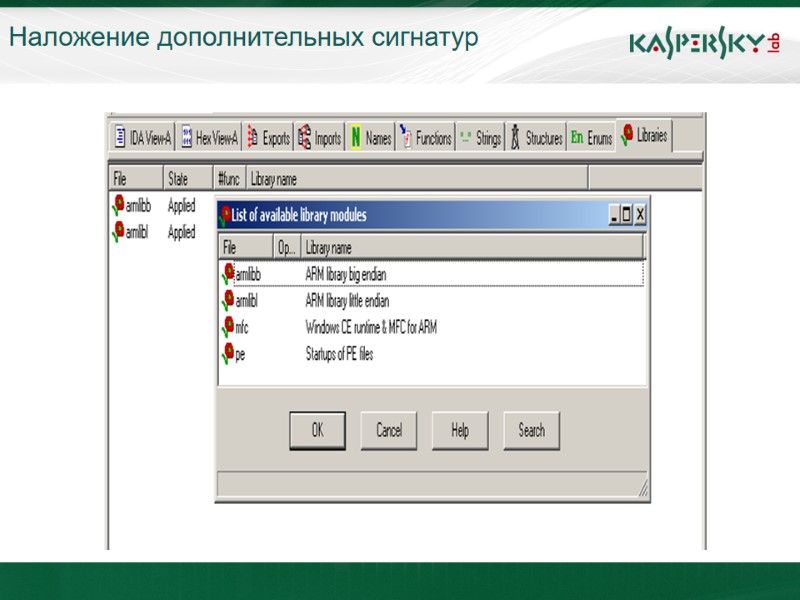Click the flower icon on Libraries tab
Viewport: 800px width, 600px height.
(628, 135)
